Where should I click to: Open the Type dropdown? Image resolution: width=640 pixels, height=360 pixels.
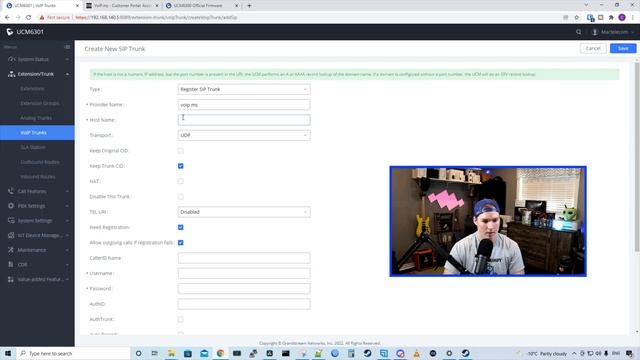coord(244,89)
